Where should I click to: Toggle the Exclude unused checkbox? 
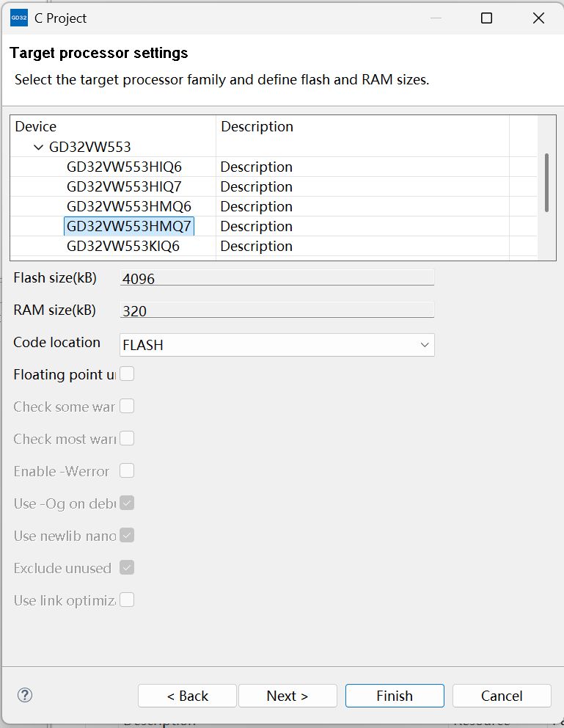(x=127, y=567)
